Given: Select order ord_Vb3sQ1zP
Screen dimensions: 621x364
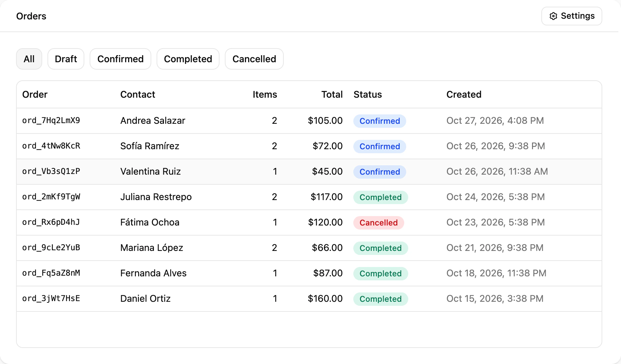Looking at the screenshot, I should [x=51, y=171].
